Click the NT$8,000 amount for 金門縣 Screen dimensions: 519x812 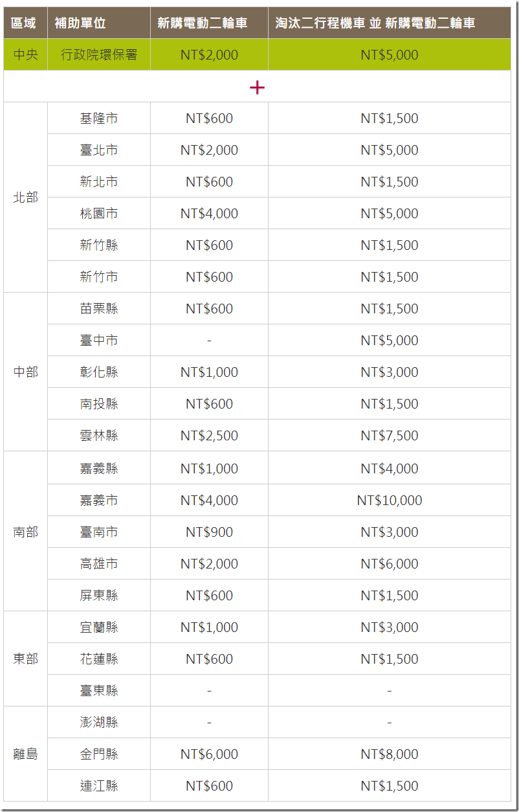tap(390, 754)
